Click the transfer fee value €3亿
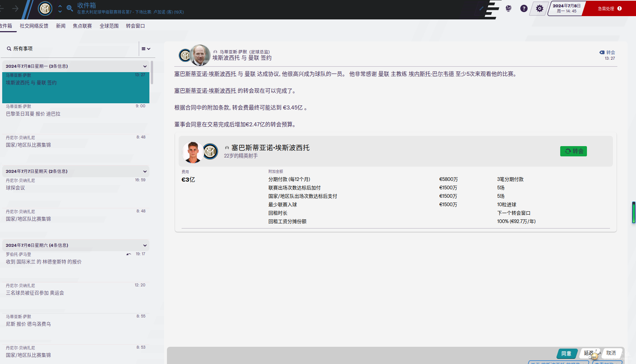The width and height of the screenshot is (636, 364). coord(188,179)
